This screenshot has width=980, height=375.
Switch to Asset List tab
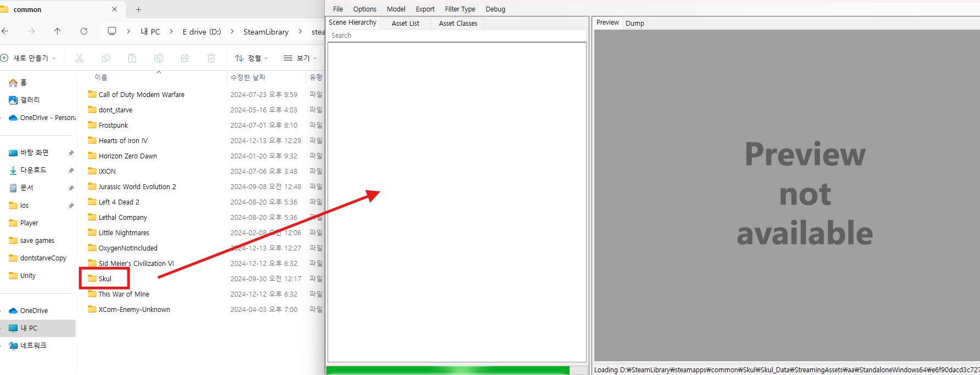[x=405, y=23]
